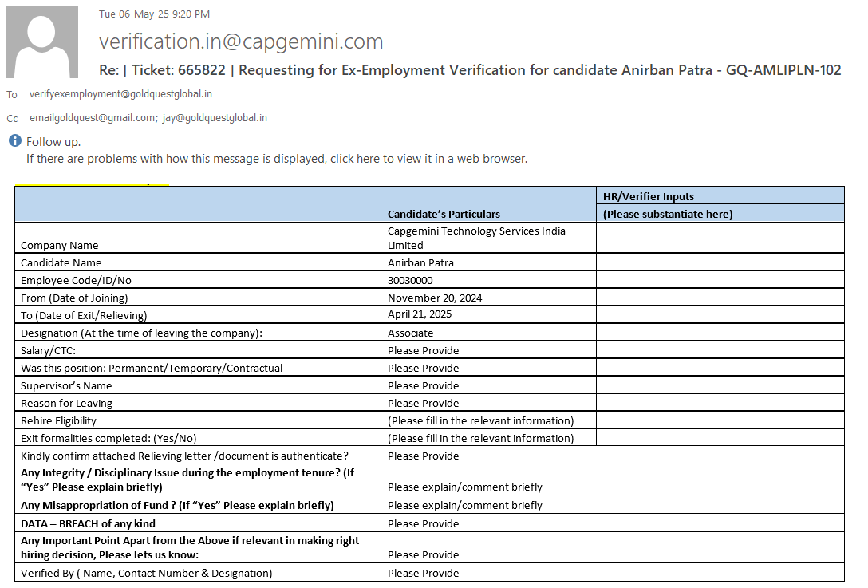Image resolution: width=868 pixels, height=588 pixels.
Task: Click the Relieving letter authenticate question
Action: [x=184, y=456]
